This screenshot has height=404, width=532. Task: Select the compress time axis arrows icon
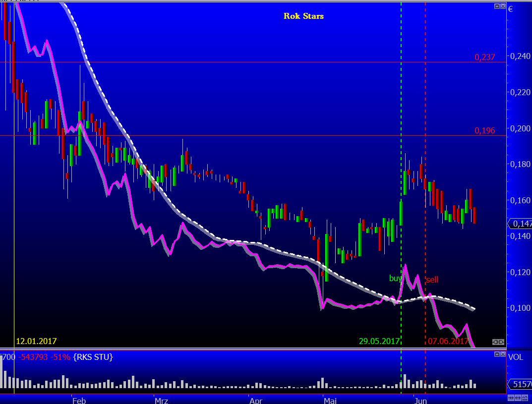click(x=511, y=398)
